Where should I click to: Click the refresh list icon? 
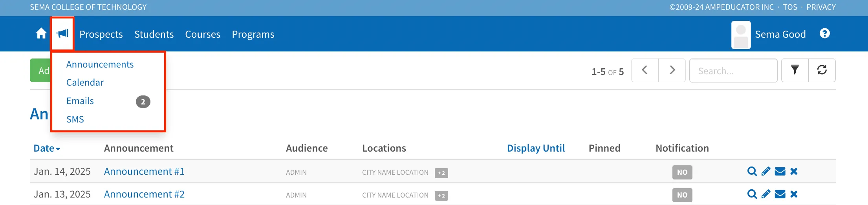tap(822, 70)
